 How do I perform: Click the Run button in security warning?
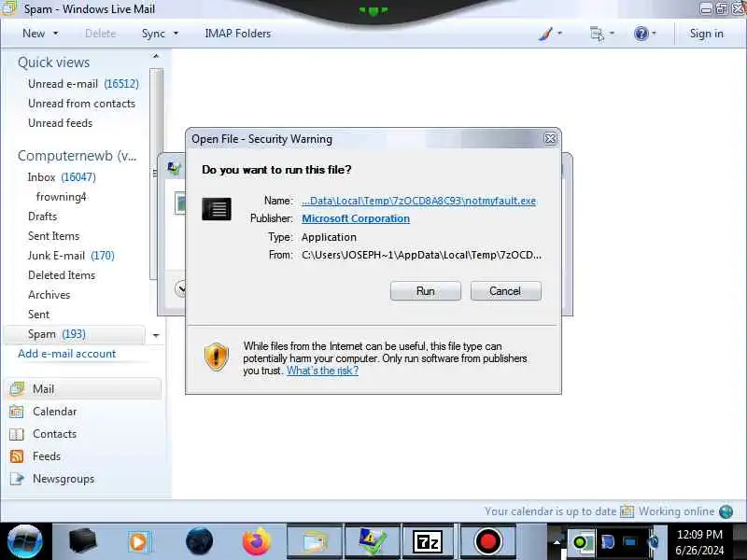425,291
